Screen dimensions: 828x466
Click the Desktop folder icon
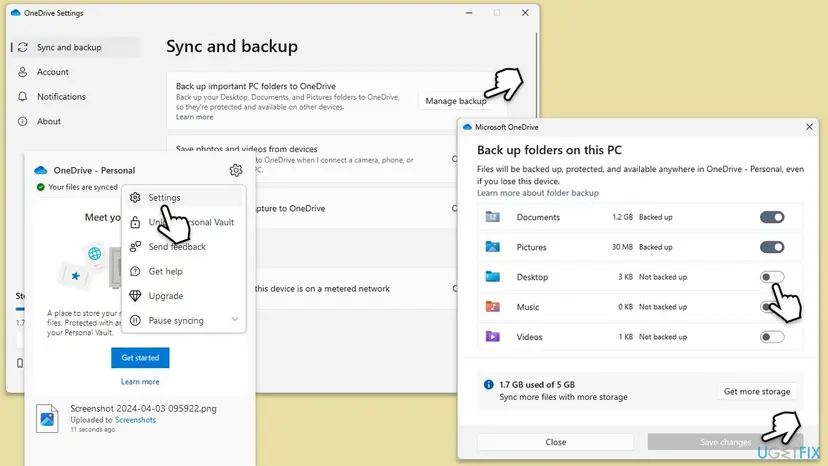493,277
